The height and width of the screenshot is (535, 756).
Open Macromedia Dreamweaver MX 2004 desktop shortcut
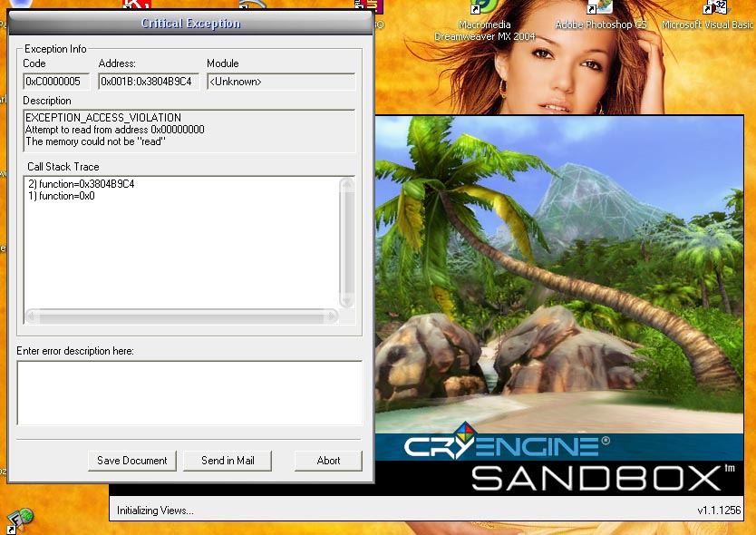tap(485, 21)
